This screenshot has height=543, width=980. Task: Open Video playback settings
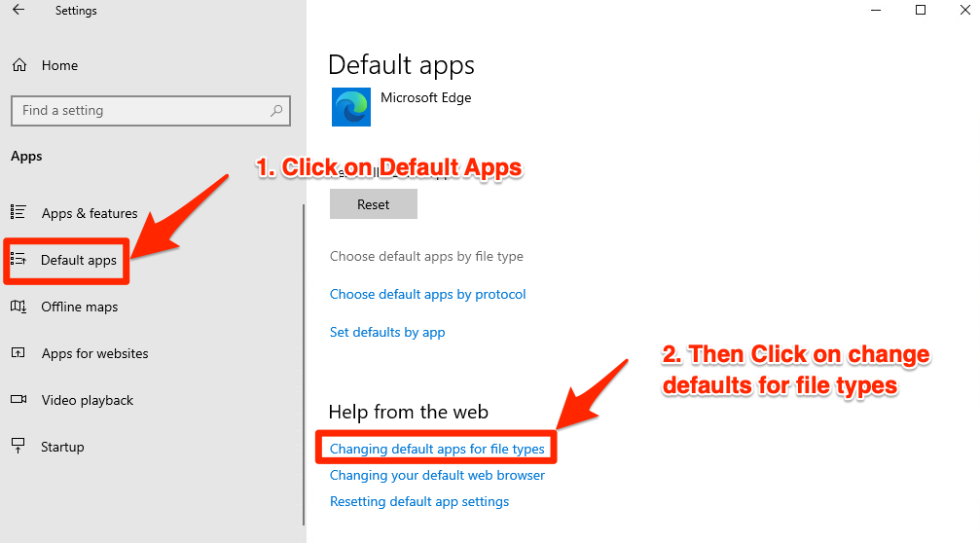88,400
